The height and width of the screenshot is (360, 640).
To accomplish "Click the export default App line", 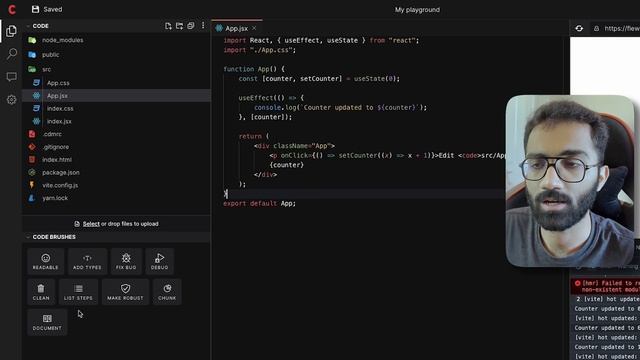I will [259, 203].
